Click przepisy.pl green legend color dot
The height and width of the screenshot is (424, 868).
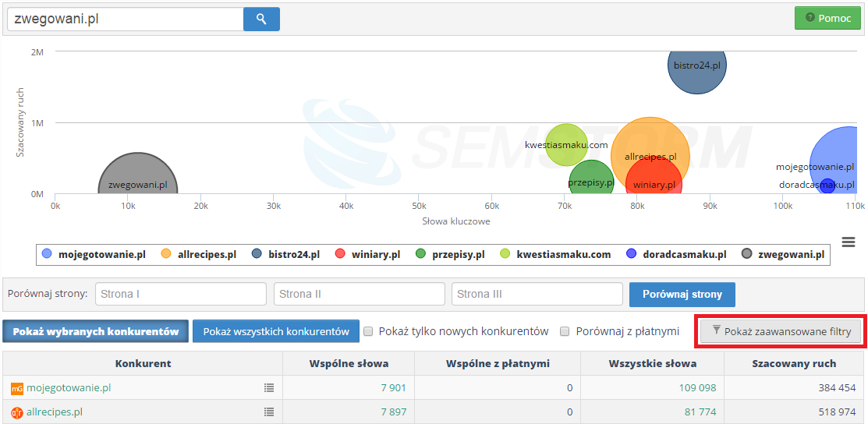coord(421,254)
